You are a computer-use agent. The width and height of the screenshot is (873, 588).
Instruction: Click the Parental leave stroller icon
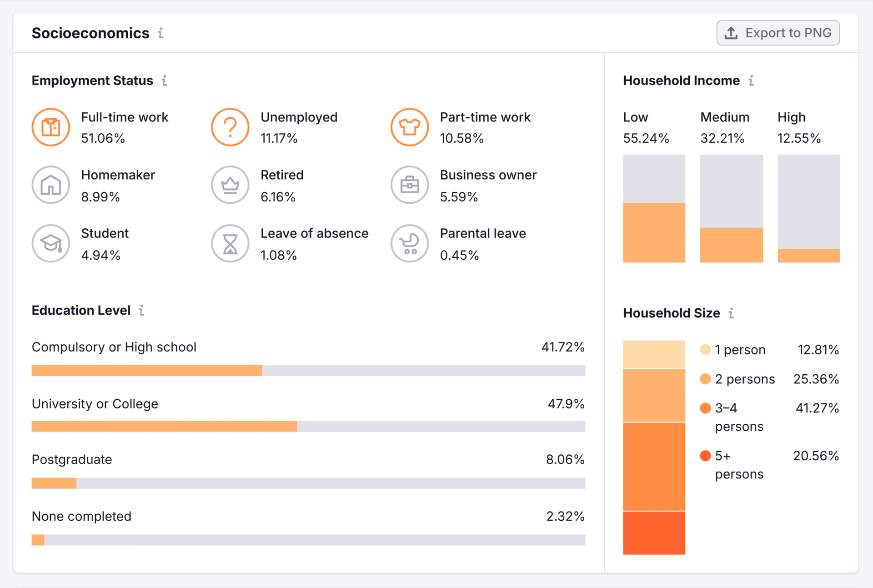(409, 243)
